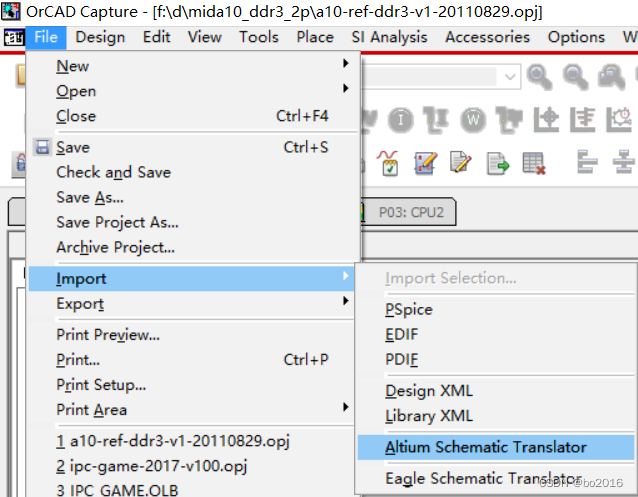Screen dimensions: 638x497
Task: Choose Save in the File menu
Action: 191,147
